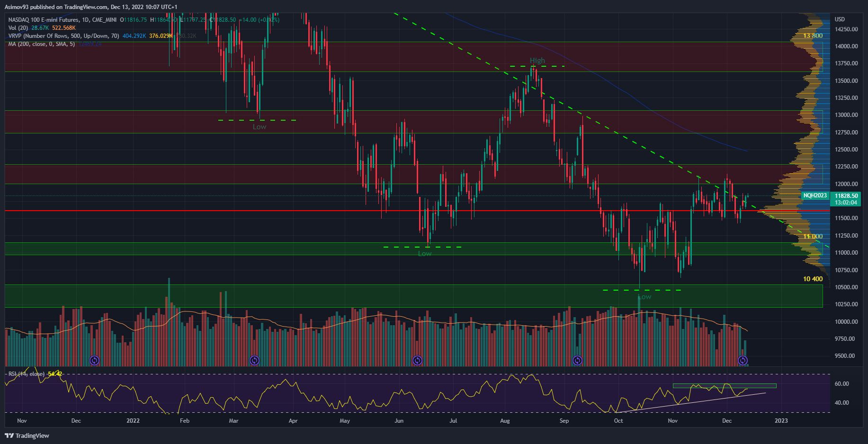Click the 9500.00 price axis label
The width and height of the screenshot is (868, 444).
[844, 356]
